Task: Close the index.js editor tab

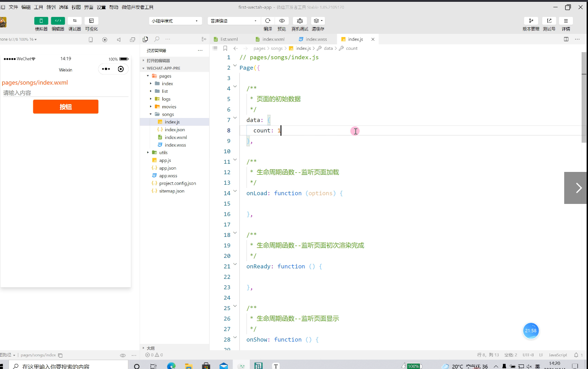Action: pos(373,39)
